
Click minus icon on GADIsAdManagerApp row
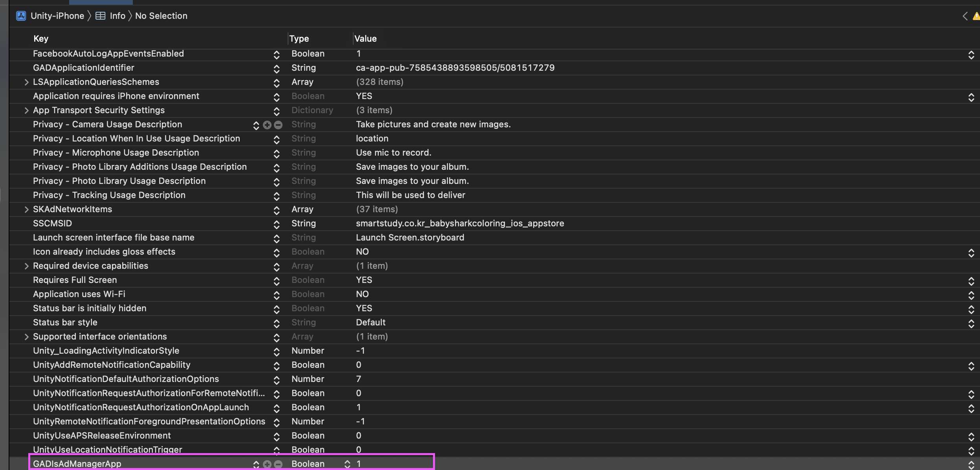[x=278, y=464]
